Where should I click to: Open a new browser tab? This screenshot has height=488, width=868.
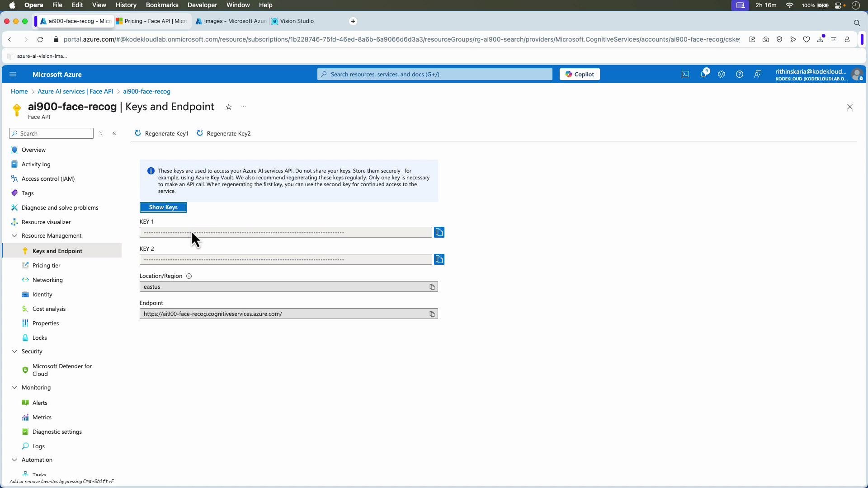tap(353, 21)
